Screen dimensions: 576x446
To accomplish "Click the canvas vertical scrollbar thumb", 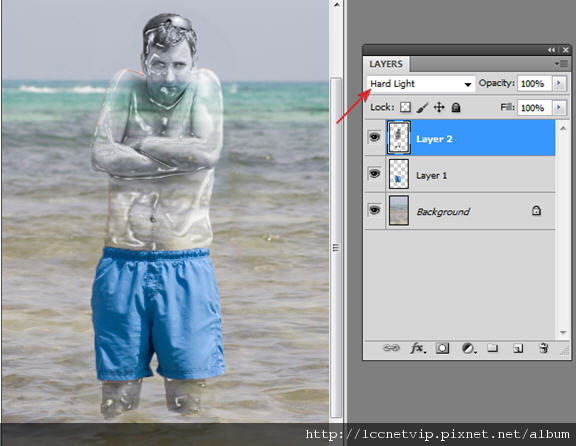I will pos(336,247).
